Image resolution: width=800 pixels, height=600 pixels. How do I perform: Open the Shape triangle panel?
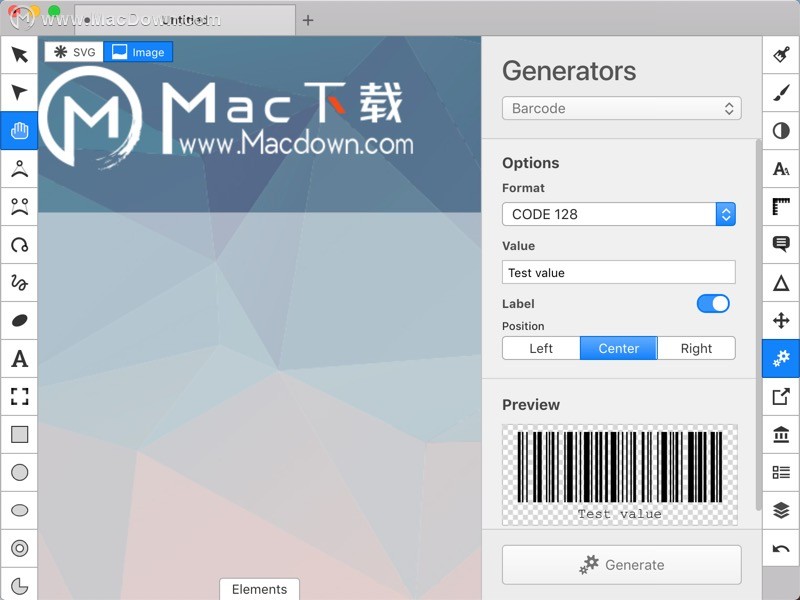(x=781, y=283)
